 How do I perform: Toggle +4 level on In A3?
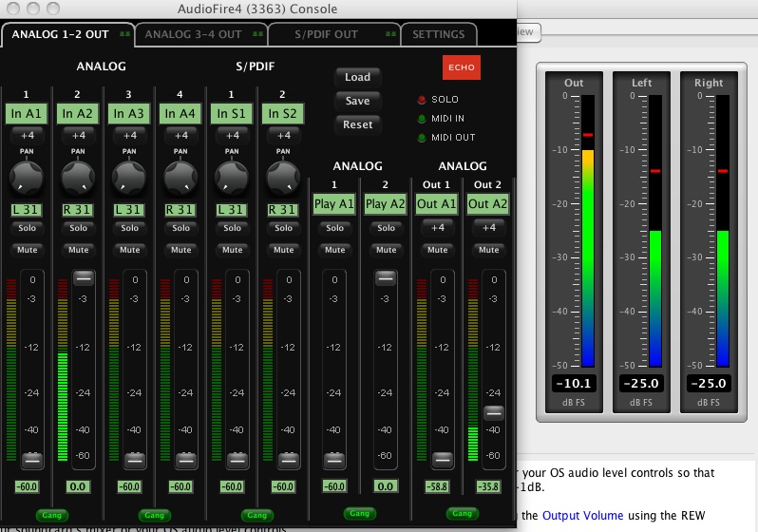(129, 136)
